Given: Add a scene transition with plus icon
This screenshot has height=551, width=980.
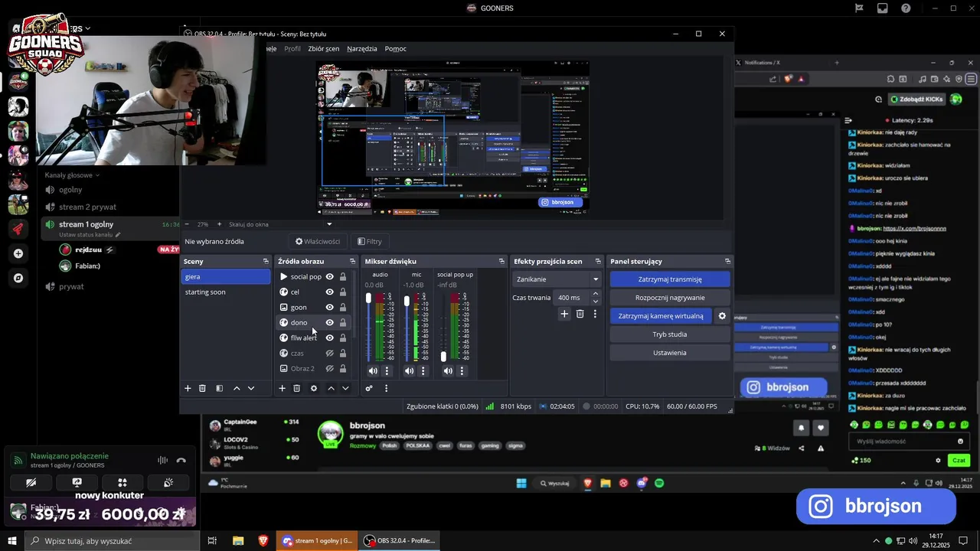Looking at the screenshot, I should click(x=564, y=314).
